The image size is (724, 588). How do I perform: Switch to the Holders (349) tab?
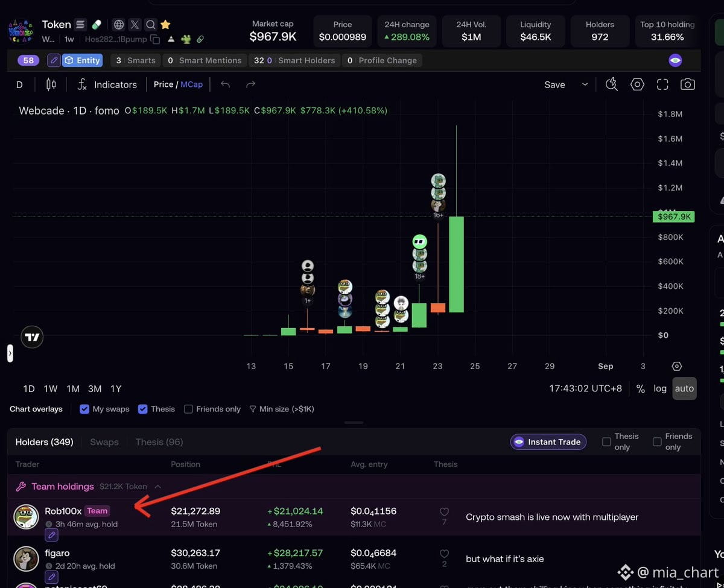click(x=44, y=442)
